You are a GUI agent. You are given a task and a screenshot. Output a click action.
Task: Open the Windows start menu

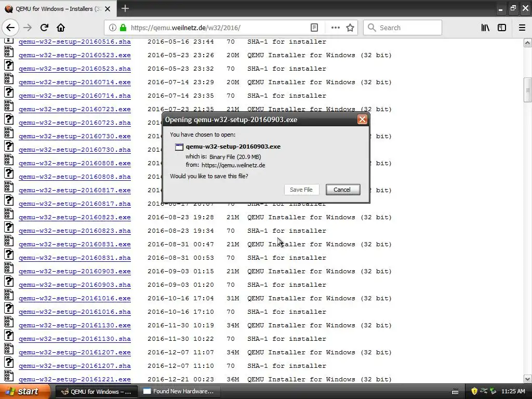point(24,392)
